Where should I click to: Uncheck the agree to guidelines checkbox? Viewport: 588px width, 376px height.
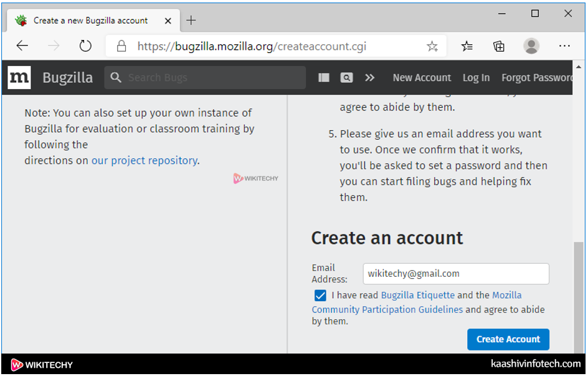(x=320, y=296)
